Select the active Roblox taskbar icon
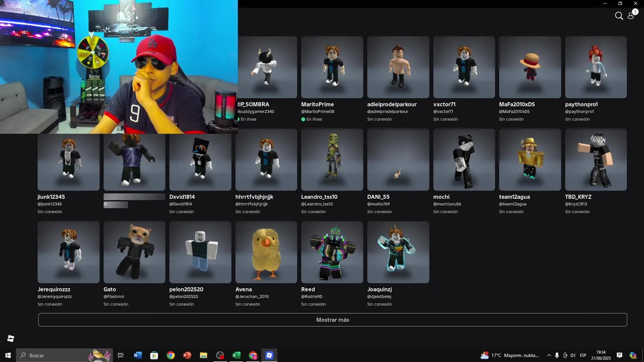644x362 pixels. coord(269,355)
